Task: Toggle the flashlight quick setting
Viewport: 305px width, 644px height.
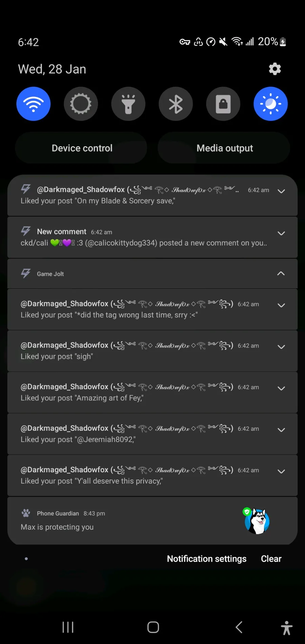Action: (x=128, y=104)
